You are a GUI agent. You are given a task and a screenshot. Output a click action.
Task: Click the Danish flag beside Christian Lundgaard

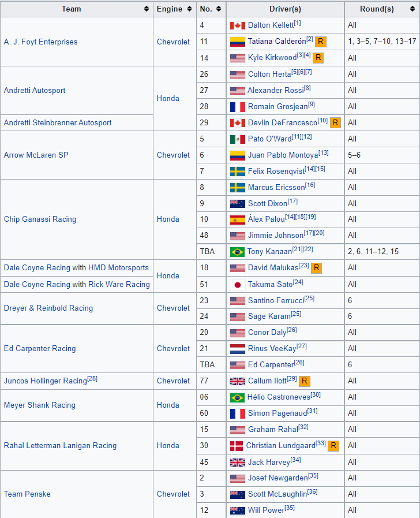pyautogui.click(x=237, y=446)
